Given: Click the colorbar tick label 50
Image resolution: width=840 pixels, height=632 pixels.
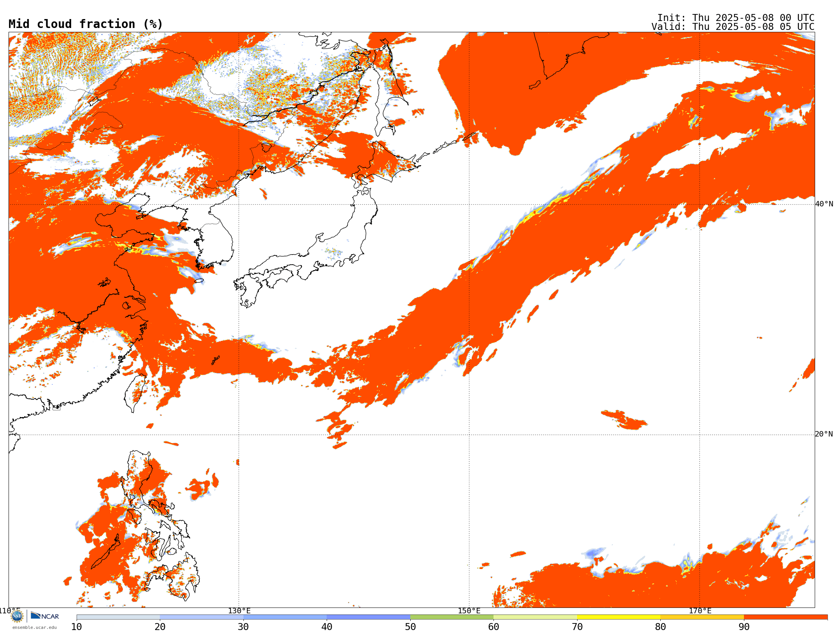Looking at the screenshot, I should point(410,627).
